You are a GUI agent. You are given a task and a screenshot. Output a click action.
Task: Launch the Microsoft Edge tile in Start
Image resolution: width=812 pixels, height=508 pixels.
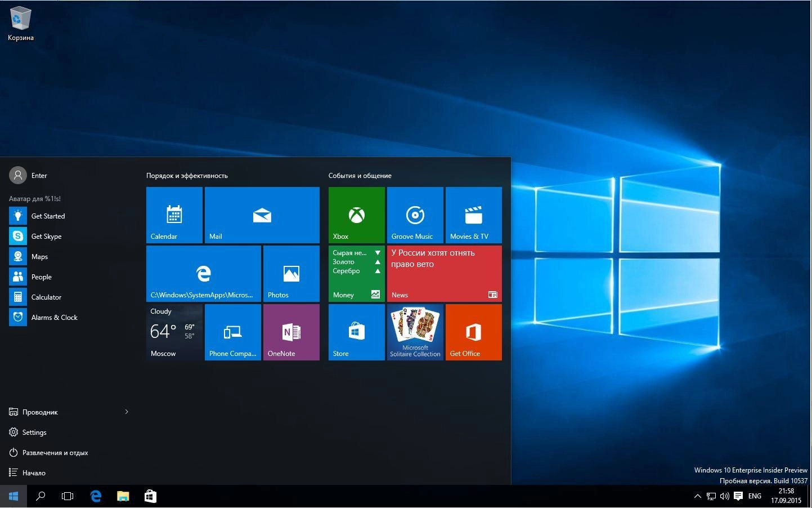click(204, 274)
